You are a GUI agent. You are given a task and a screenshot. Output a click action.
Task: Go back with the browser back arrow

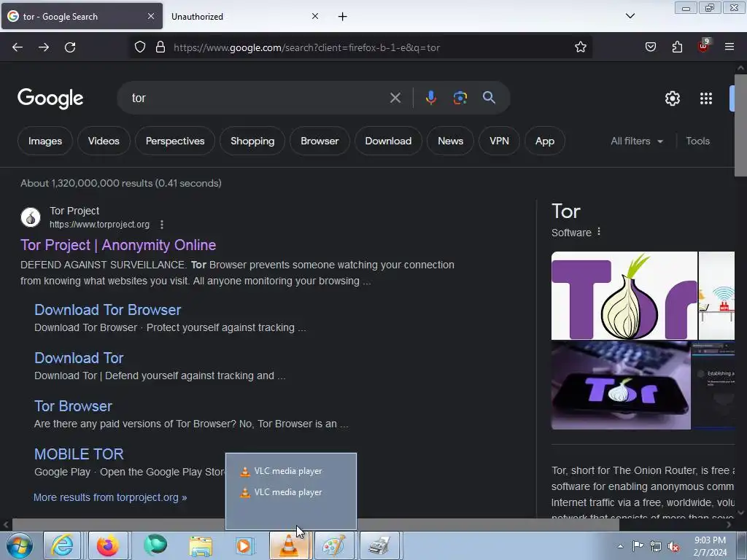[x=18, y=47]
